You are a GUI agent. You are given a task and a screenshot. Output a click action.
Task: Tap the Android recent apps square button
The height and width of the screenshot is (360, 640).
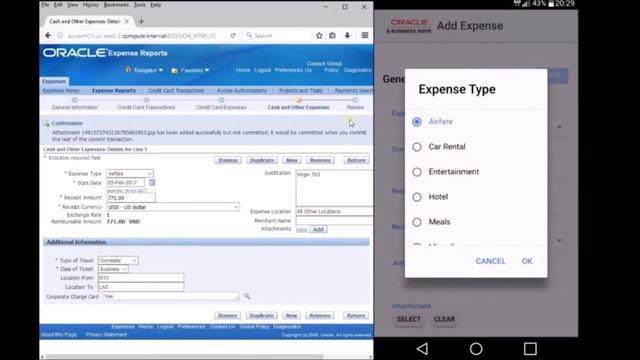click(x=530, y=349)
